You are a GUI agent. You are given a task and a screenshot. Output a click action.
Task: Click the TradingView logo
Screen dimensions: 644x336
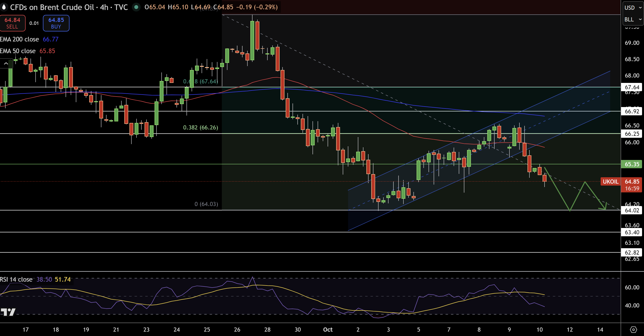tap(8, 312)
